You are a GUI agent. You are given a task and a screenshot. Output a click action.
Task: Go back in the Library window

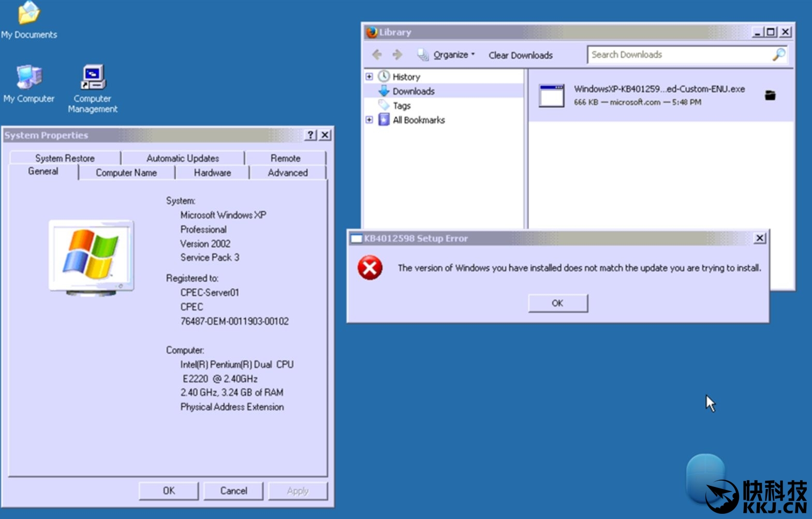[x=377, y=54]
